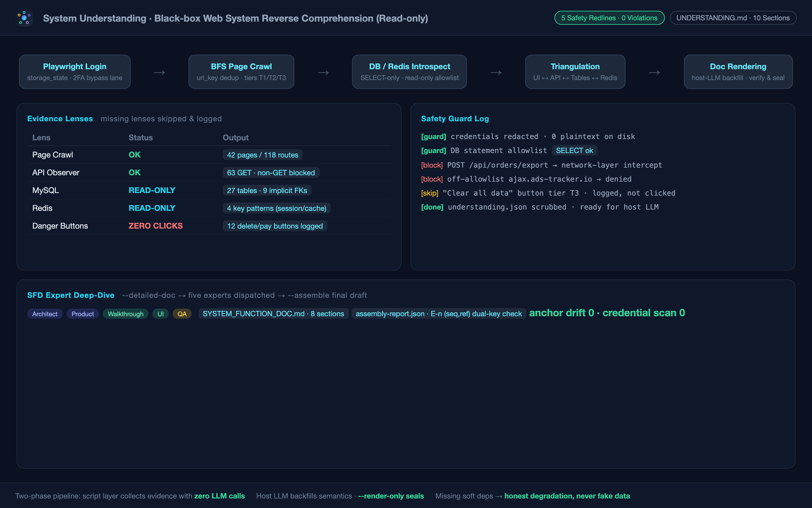This screenshot has width=812, height=508.
Task: Click the '--render-only seals' footer text
Action: click(391, 496)
